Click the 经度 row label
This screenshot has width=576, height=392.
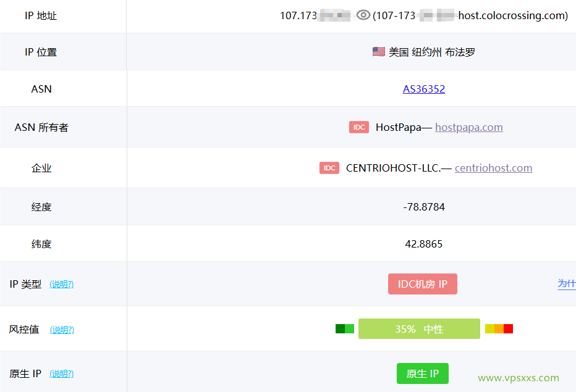pyautogui.click(x=41, y=207)
